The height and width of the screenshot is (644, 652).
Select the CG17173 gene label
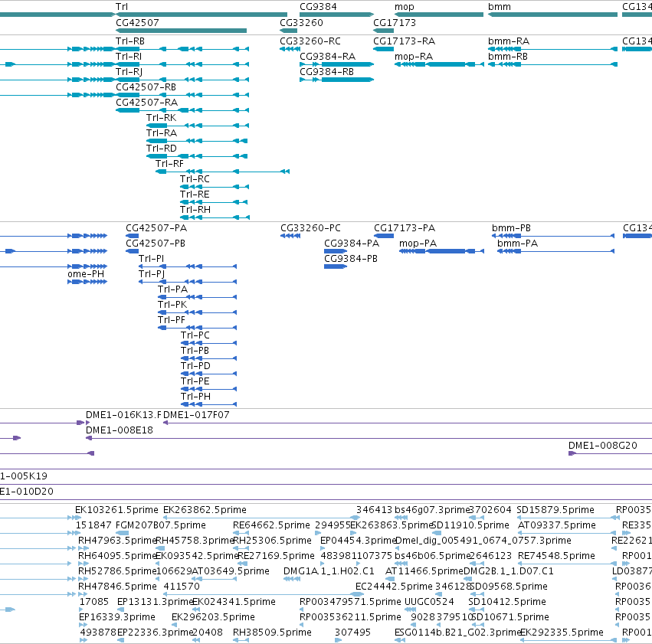coord(395,22)
